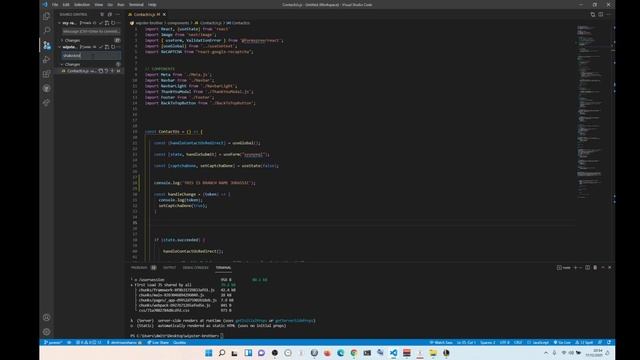Commit checkmark for the wipster repository

pos(100,47)
